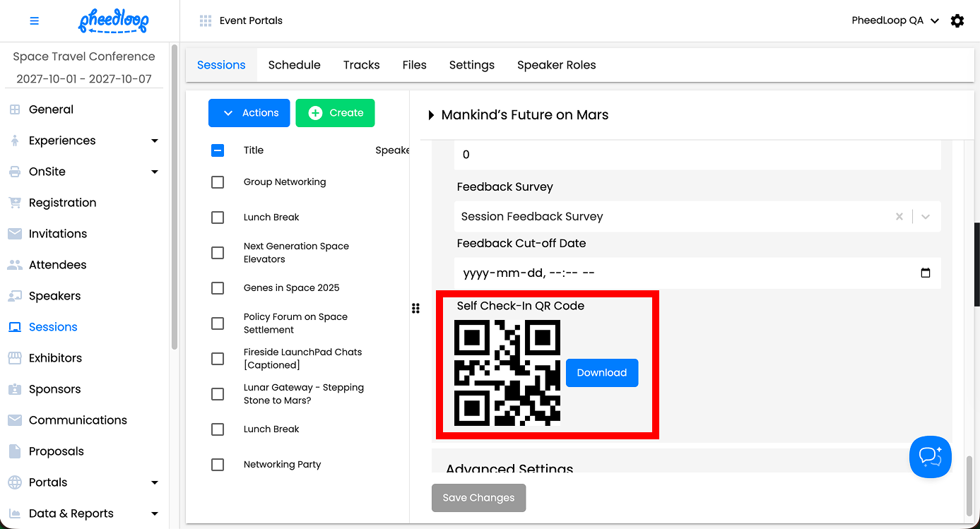980x529 pixels.
Task: Open the Space Travel Conference event name
Action: 84,57
